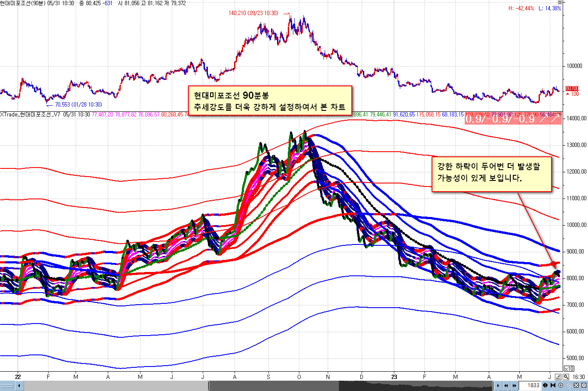Screen dimensions: 588x391
Task: Click the play arrow button
Action: (x=498, y=386)
